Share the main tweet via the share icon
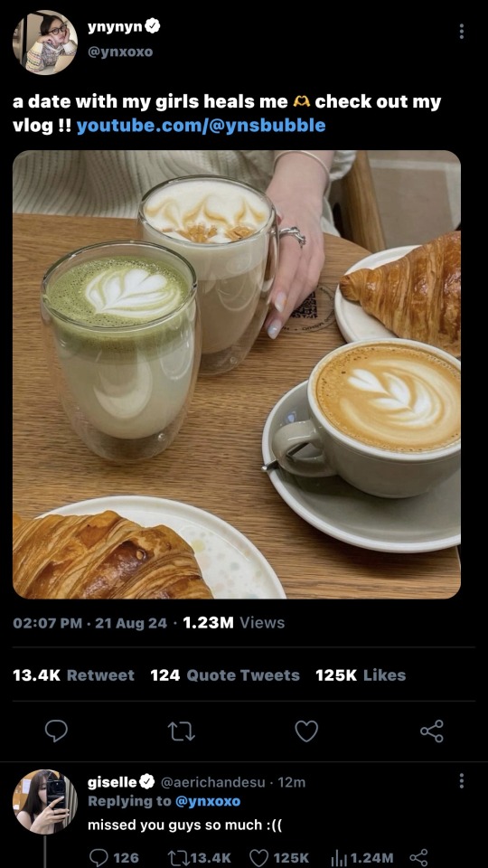 click(432, 731)
